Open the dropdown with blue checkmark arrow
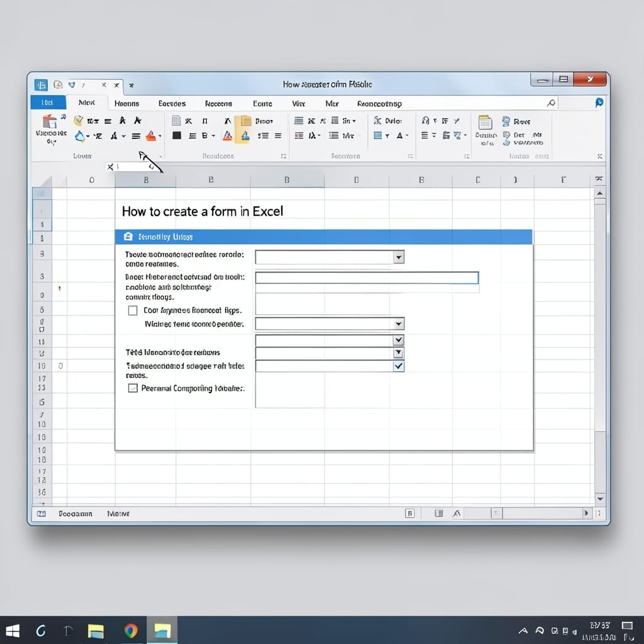This screenshot has width=644, height=644. point(398,366)
